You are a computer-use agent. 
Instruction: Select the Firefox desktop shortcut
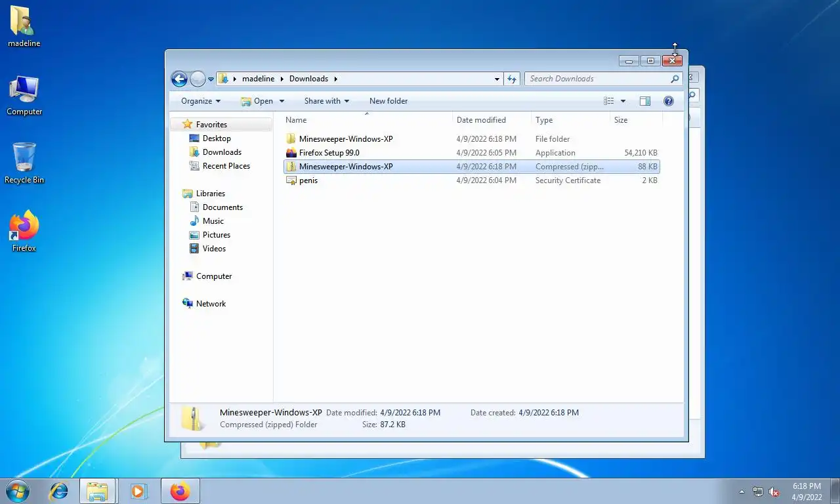(x=24, y=232)
